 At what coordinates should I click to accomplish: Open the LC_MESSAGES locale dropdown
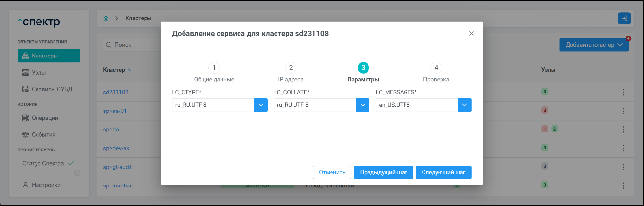coord(464,105)
